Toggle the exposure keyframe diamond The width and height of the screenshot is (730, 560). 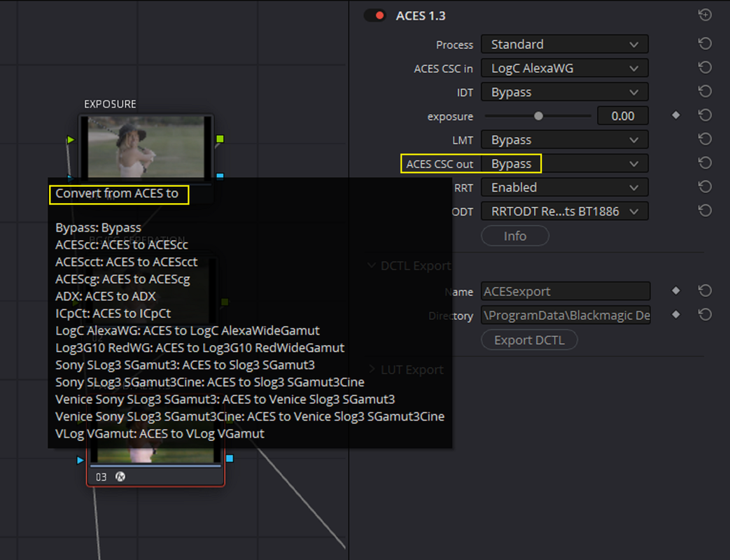[676, 115]
